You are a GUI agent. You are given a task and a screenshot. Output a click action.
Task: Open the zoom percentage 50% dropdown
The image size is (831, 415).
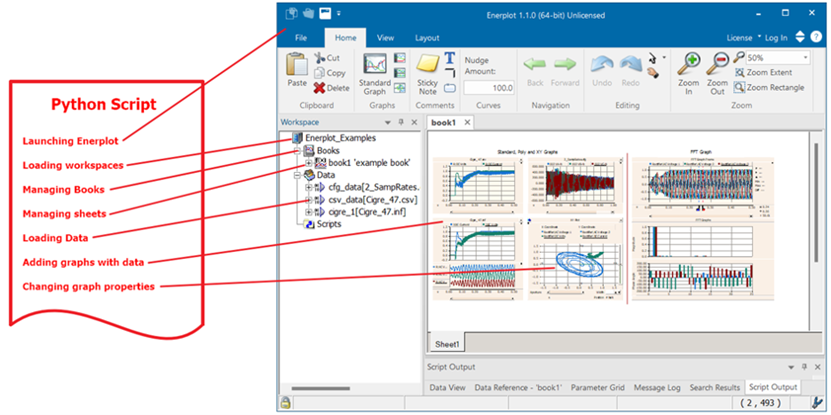[x=806, y=58]
